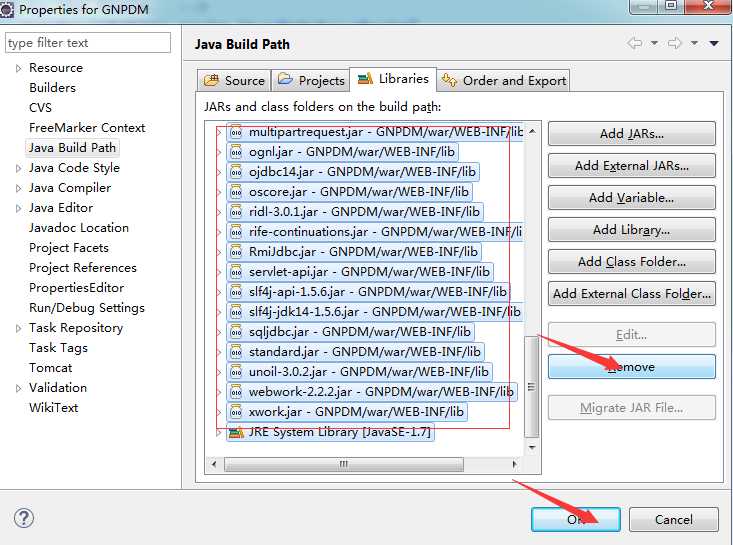The width and height of the screenshot is (733, 545).
Task: Switch to the Source tab
Action: (x=234, y=80)
